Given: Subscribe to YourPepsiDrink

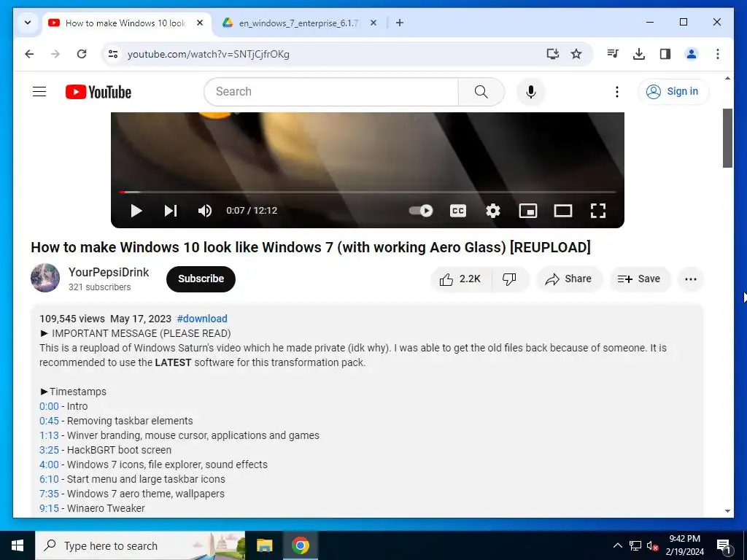Looking at the screenshot, I should point(201,279).
